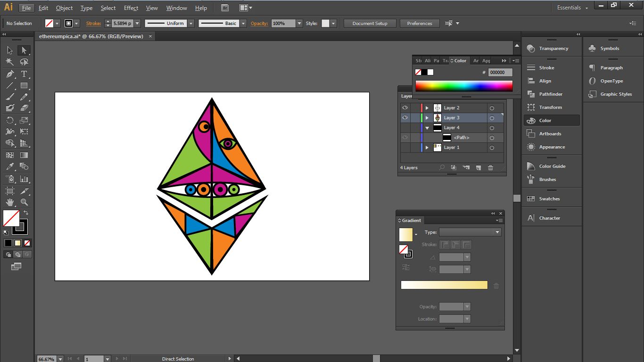Select the Gradient tool in toolbox

[24, 155]
